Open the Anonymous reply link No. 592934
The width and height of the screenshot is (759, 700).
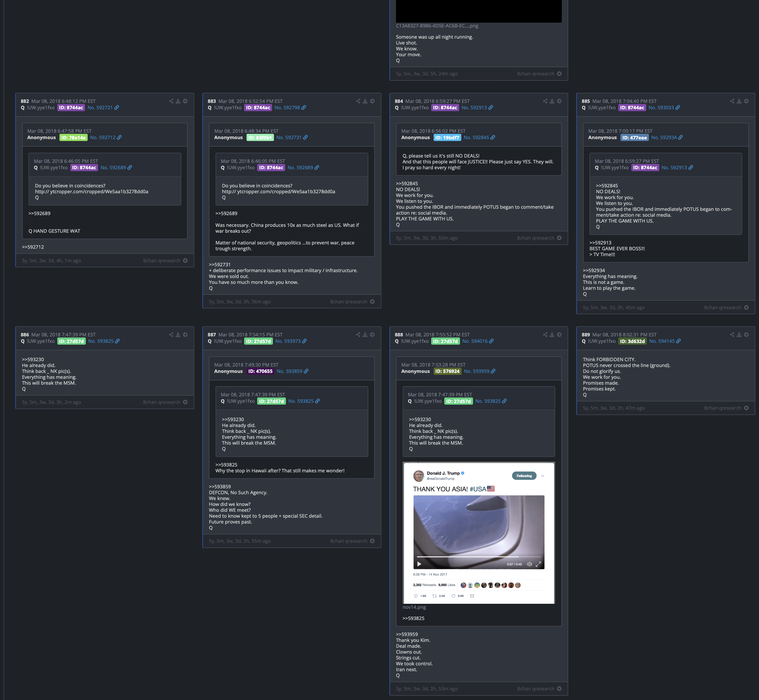667,138
